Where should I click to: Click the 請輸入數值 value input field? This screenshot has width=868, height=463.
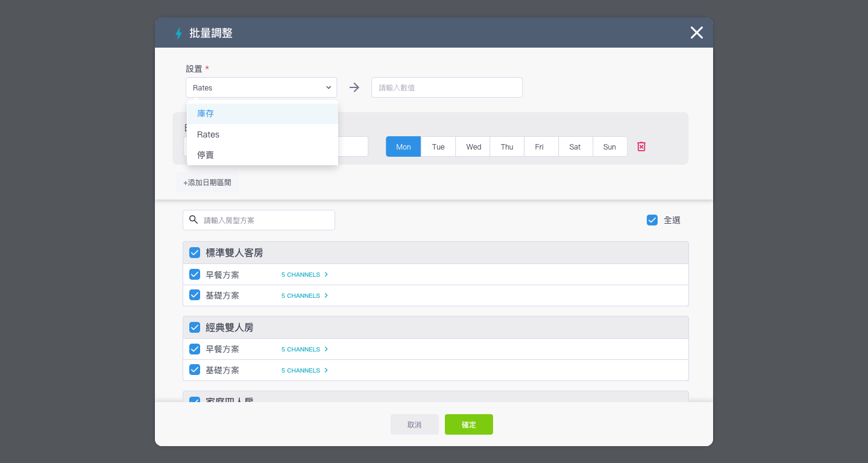pos(447,87)
